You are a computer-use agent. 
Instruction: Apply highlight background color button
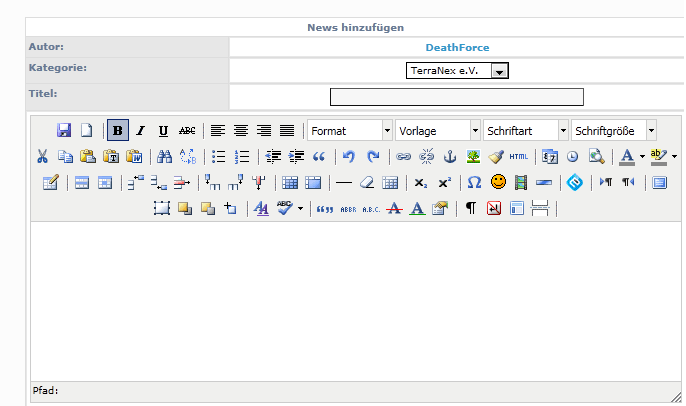coord(658,156)
